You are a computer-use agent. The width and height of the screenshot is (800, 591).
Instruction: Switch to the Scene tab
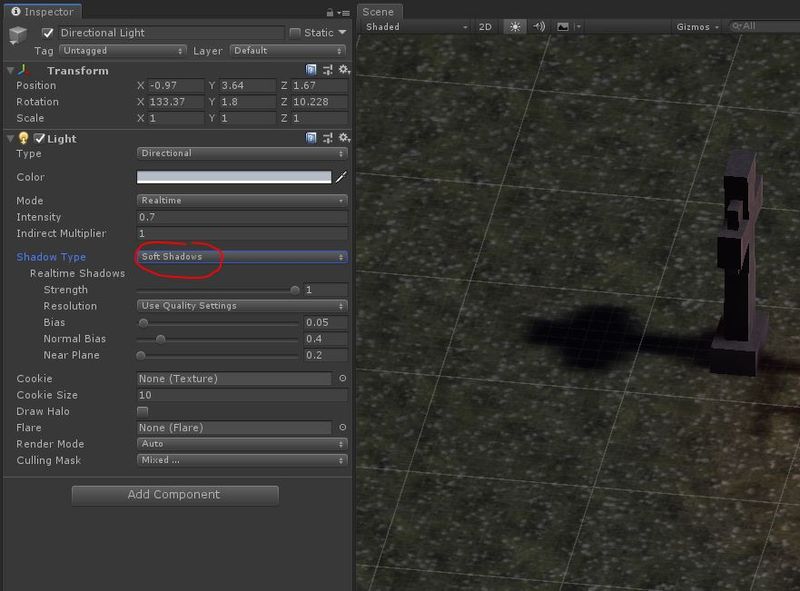pos(378,12)
